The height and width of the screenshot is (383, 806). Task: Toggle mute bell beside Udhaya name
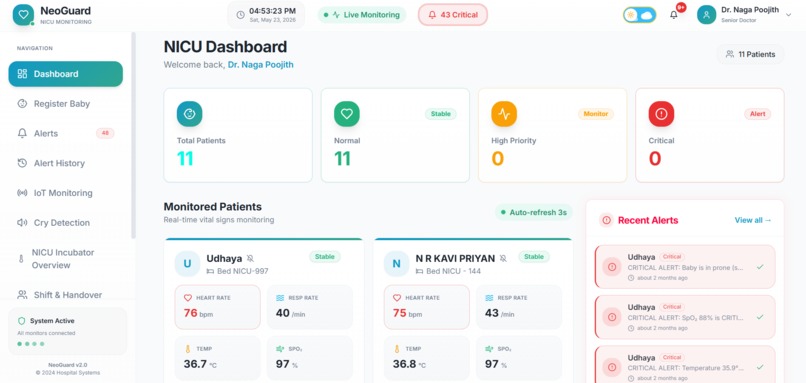[x=250, y=258]
